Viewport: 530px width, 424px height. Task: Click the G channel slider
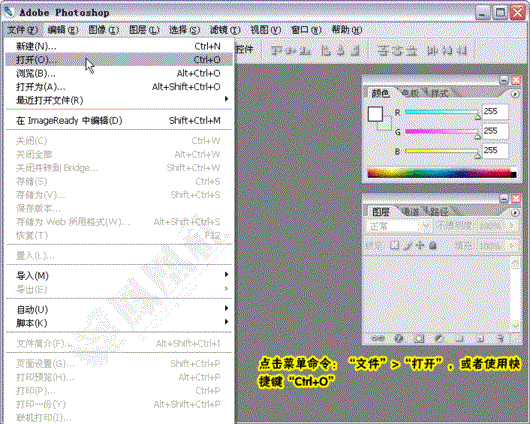442,132
